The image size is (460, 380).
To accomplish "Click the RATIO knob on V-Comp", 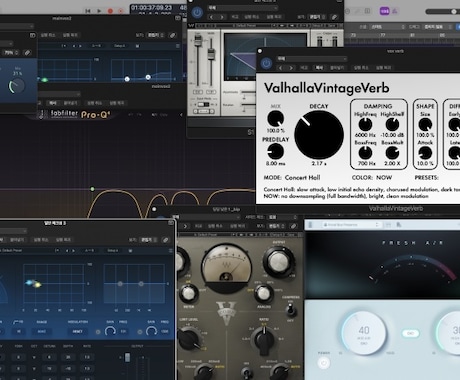I will click(x=264, y=339).
